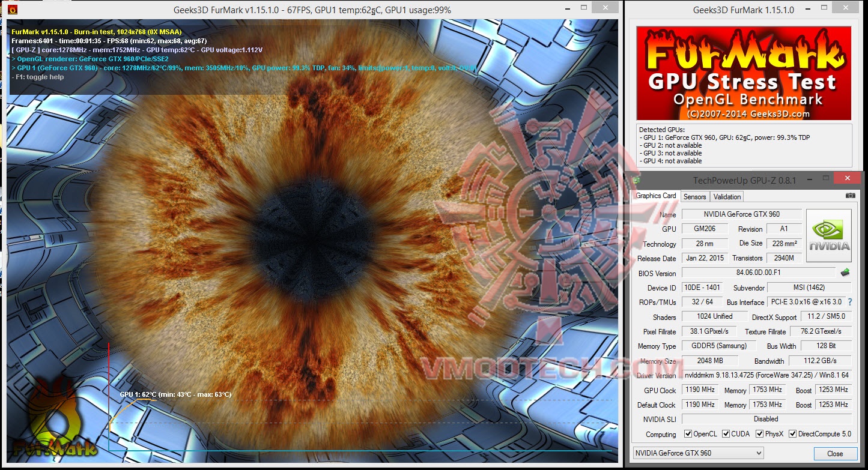Close GPU-Z using the red title bar X
Image resolution: width=868 pixels, height=470 pixels.
click(x=848, y=178)
